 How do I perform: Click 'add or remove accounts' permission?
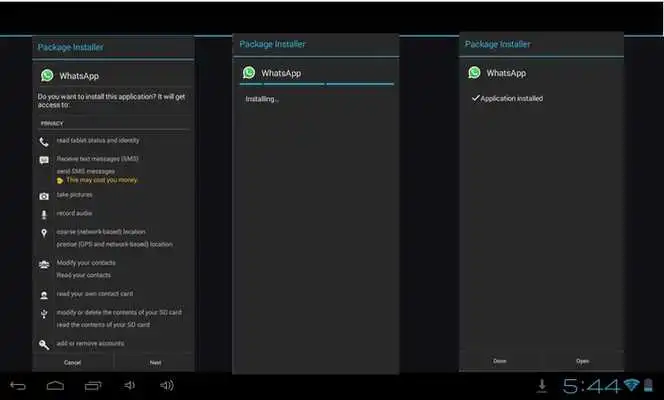90,343
